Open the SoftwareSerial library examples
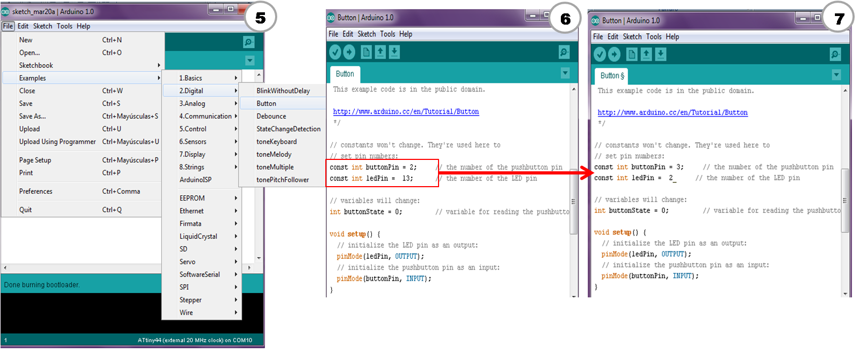This screenshot has height=353, width=868. click(x=202, y=274)
